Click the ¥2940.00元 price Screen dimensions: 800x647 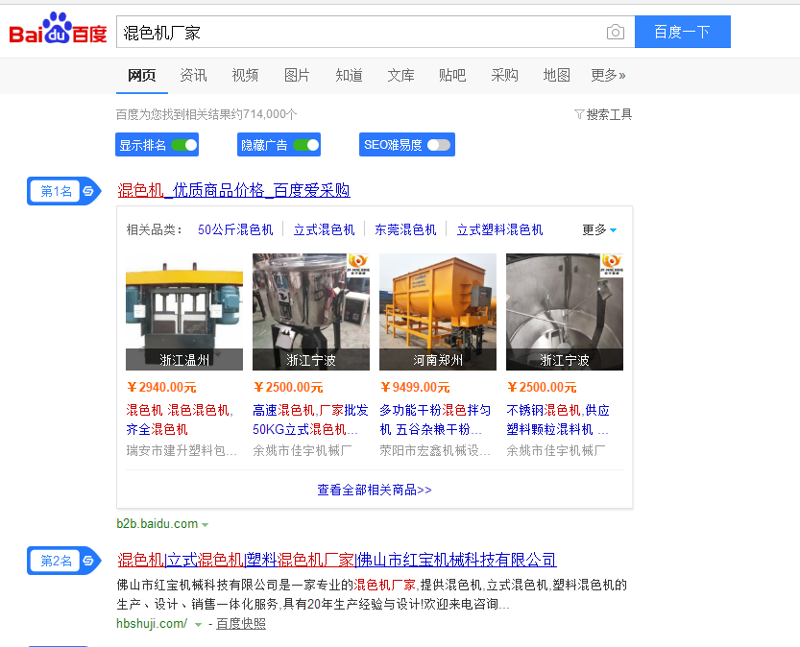click(x=162, y=387)
